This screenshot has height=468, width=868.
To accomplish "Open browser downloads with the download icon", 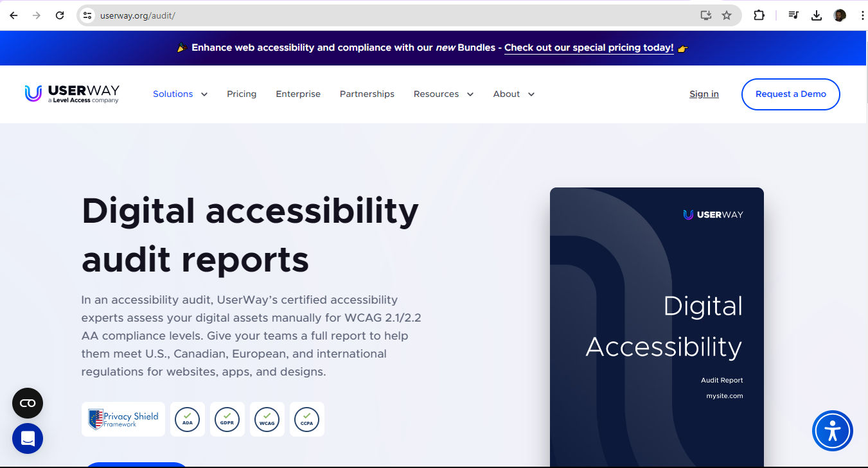I will pyautogui.click(x=816, y=15).
